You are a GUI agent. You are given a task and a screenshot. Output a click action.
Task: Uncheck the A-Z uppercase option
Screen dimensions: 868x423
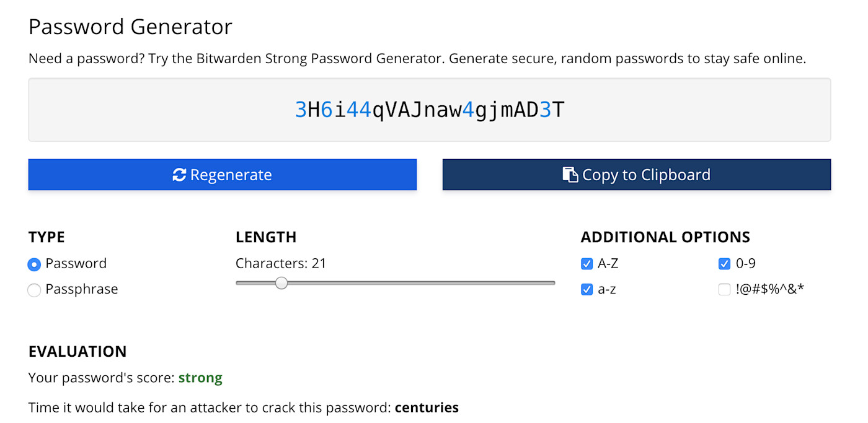pos(587,263)
